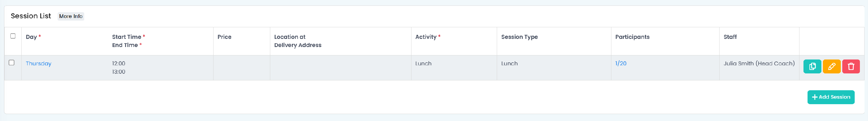Tick the select-all checkbox in header

(x=13, y=36)
